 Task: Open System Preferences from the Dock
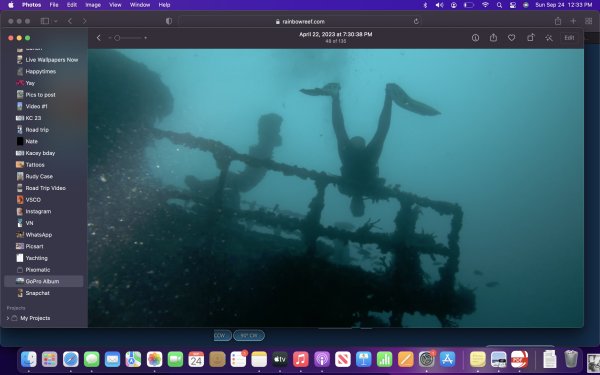click(426, 359)
